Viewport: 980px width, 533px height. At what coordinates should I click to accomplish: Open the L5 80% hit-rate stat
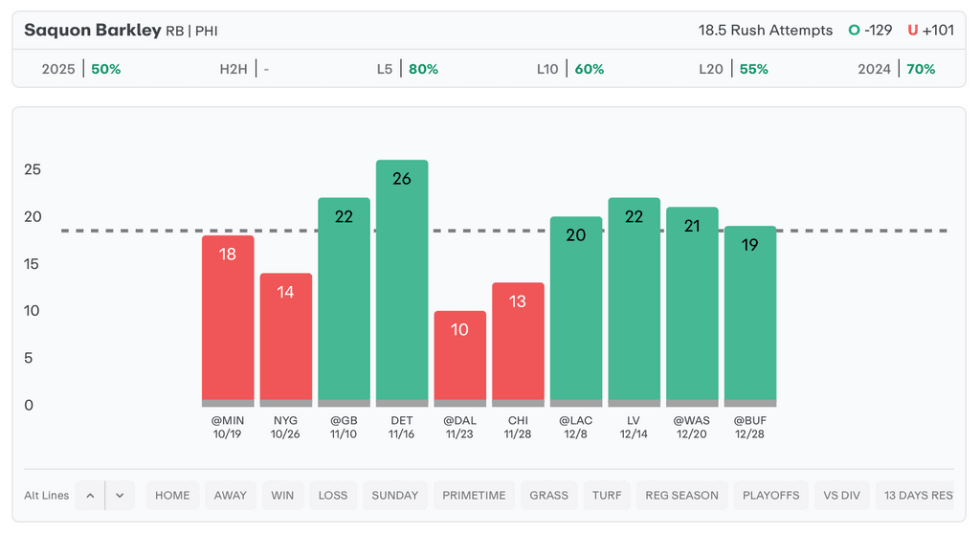408,69
